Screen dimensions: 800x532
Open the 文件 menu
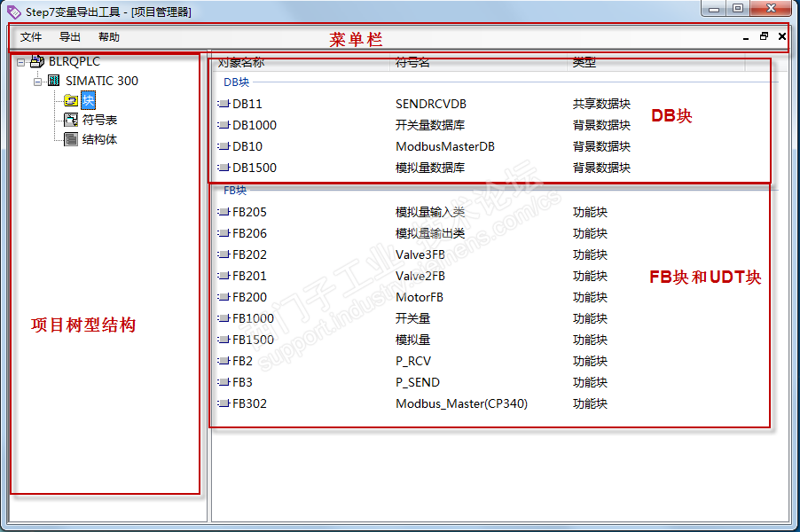tap(31, 37)
